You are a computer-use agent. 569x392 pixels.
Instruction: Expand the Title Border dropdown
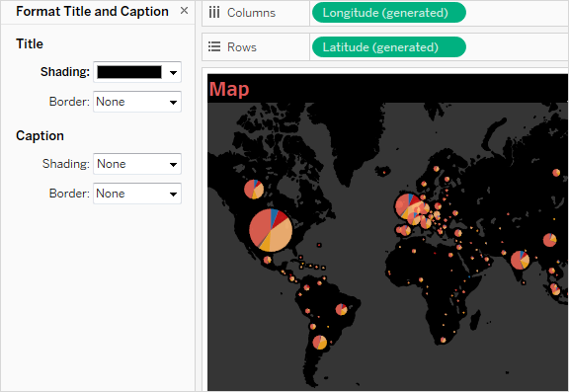pyautogui.click(x=137, y=102)
